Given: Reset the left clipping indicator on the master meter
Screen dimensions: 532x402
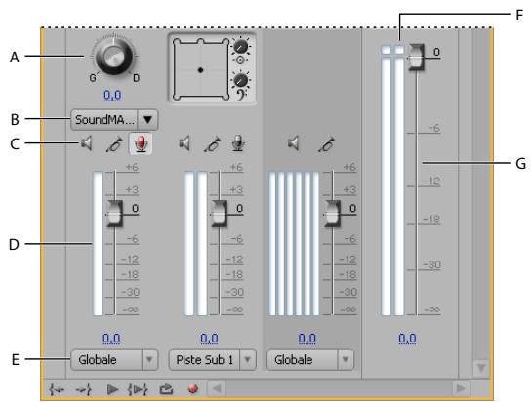Looking at the screenshot, I should pos(387,50).
